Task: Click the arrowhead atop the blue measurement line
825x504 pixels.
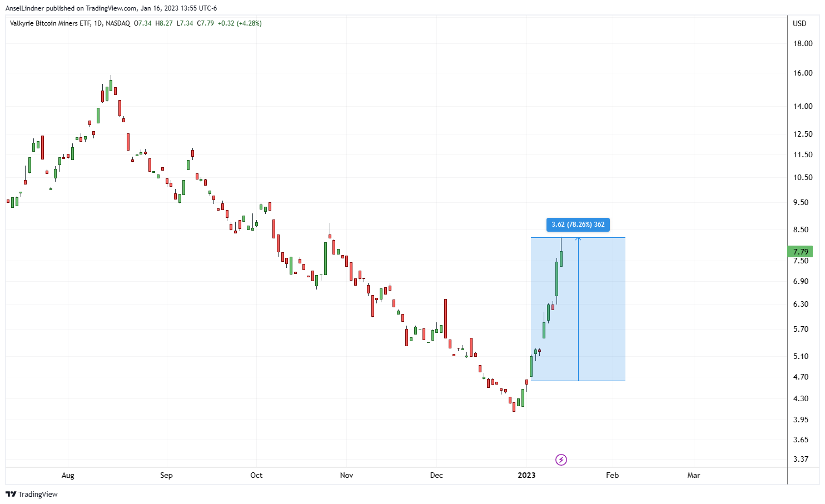Action: (578, 238)
